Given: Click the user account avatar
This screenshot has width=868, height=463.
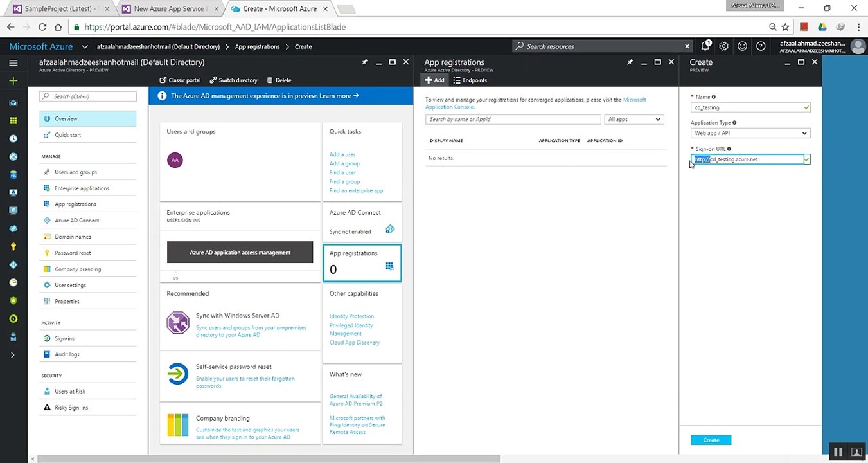Looking at the screenshot, I should [858, 46].
